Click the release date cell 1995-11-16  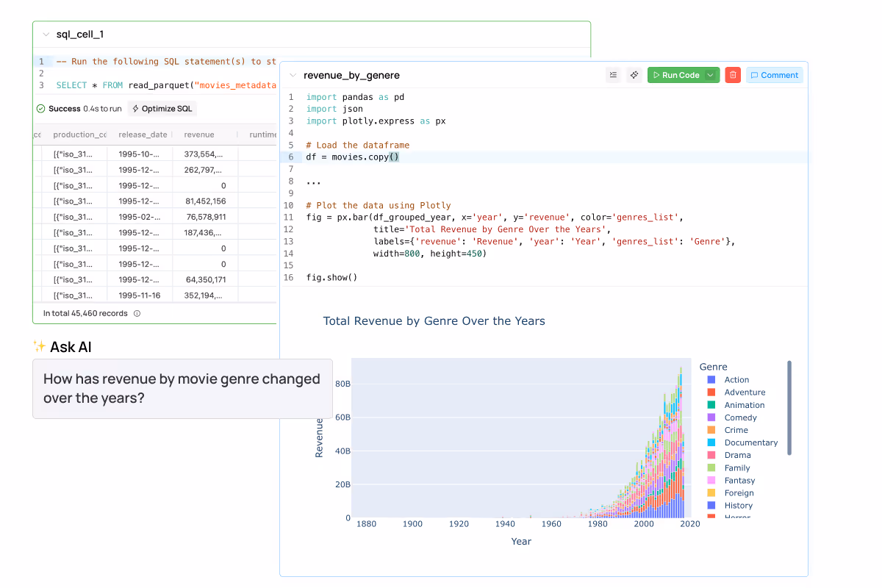(140, 295)
